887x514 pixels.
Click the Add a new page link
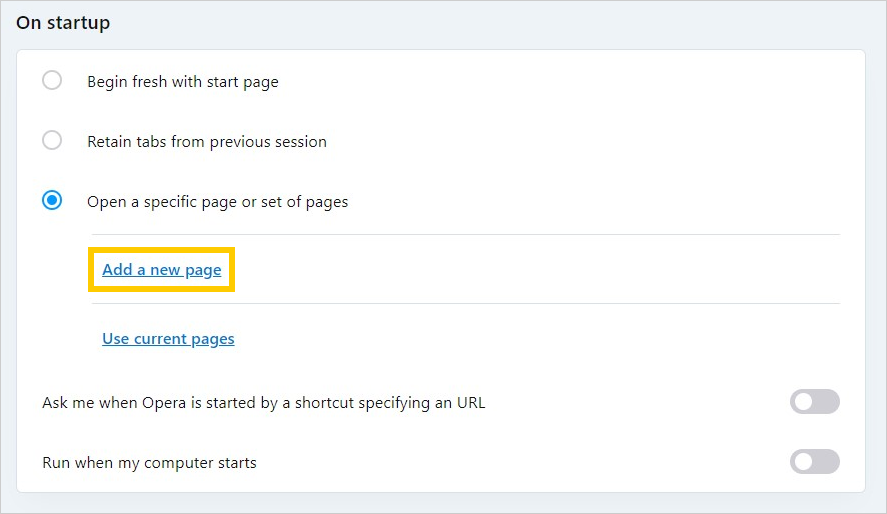click(162, 270)
